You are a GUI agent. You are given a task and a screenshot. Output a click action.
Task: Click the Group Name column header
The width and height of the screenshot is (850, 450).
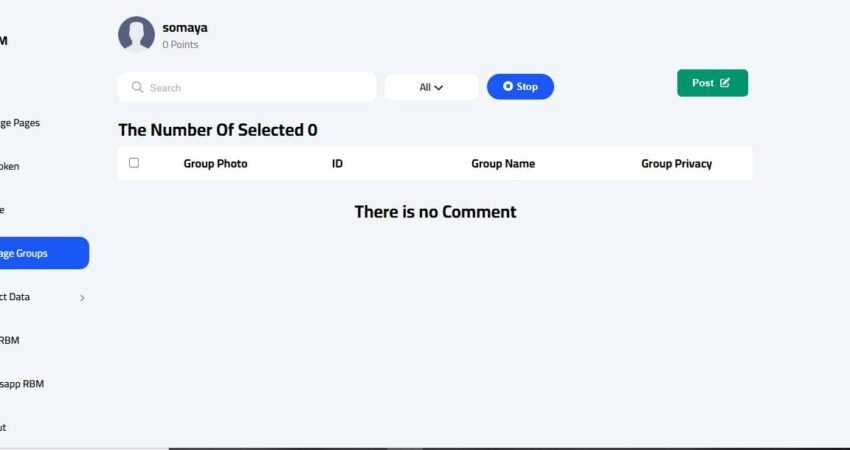503,164
